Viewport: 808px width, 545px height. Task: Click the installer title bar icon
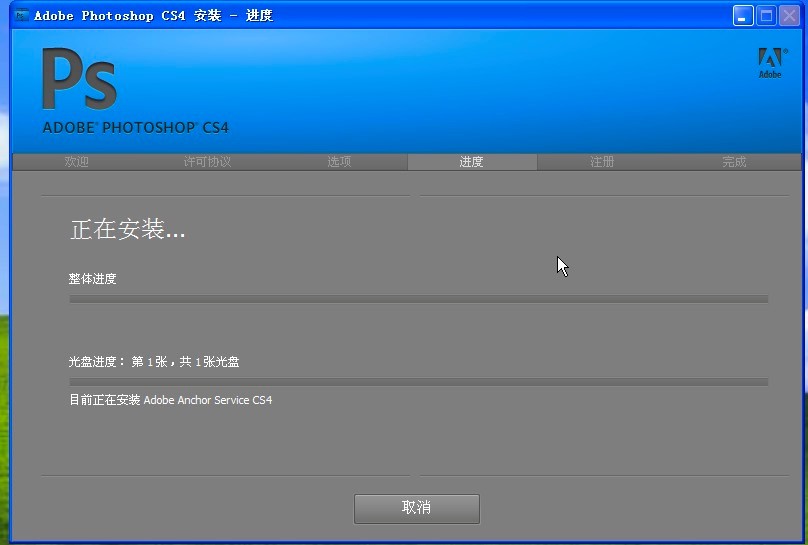pyautogui.click(x=22, y=15)
